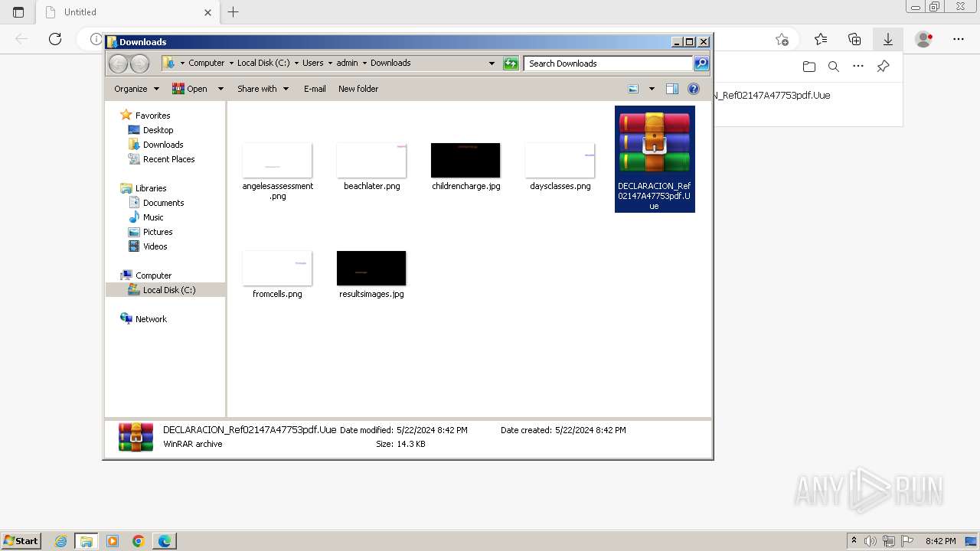Open Edge Settings and more menu

(959, 39)
